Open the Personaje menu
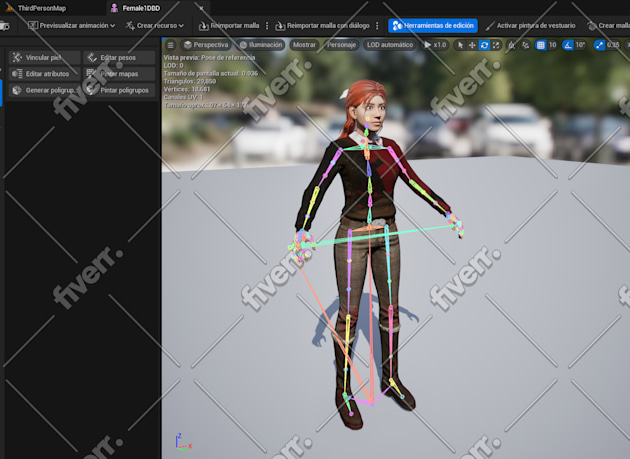The image size is (630, 459). [341, 45]
